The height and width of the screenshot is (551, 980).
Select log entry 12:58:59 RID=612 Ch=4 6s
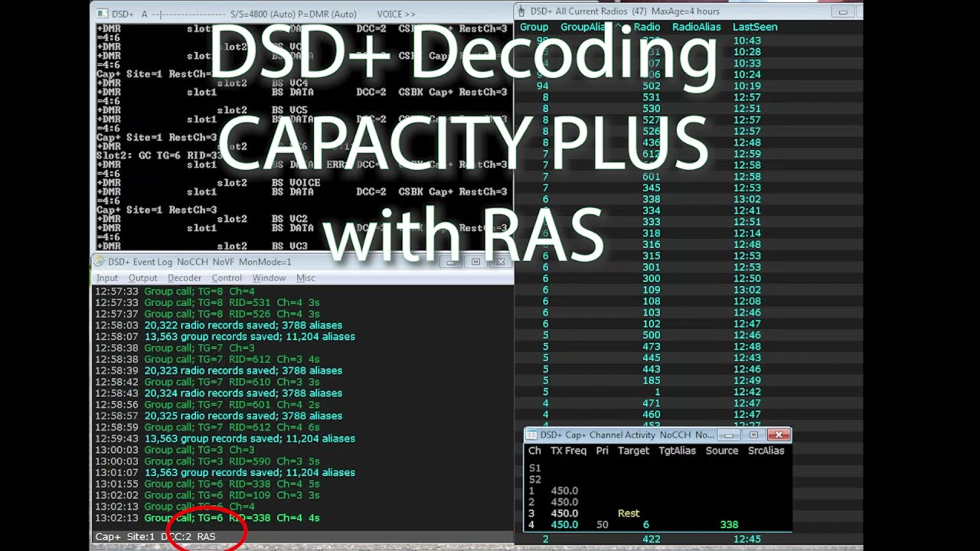coord(207,427)
